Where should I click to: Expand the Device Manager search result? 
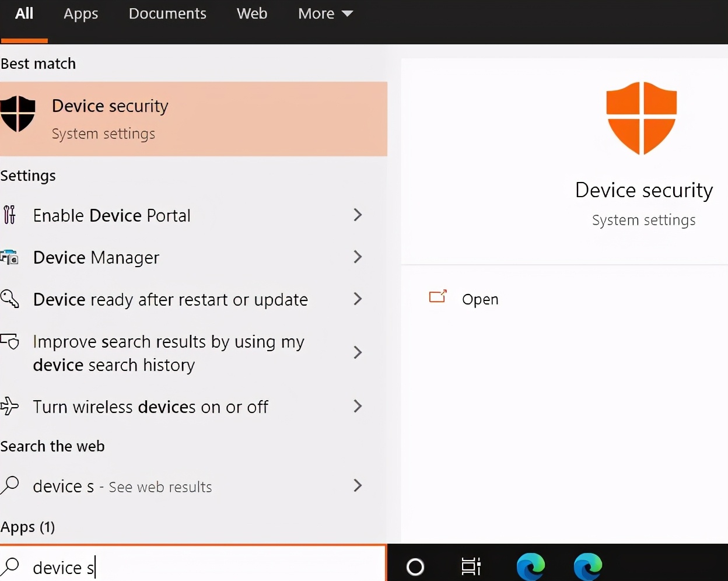358,257
